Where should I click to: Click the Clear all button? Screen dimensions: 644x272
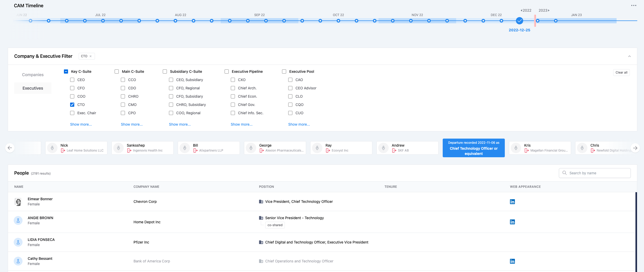[x=621, y=73]
